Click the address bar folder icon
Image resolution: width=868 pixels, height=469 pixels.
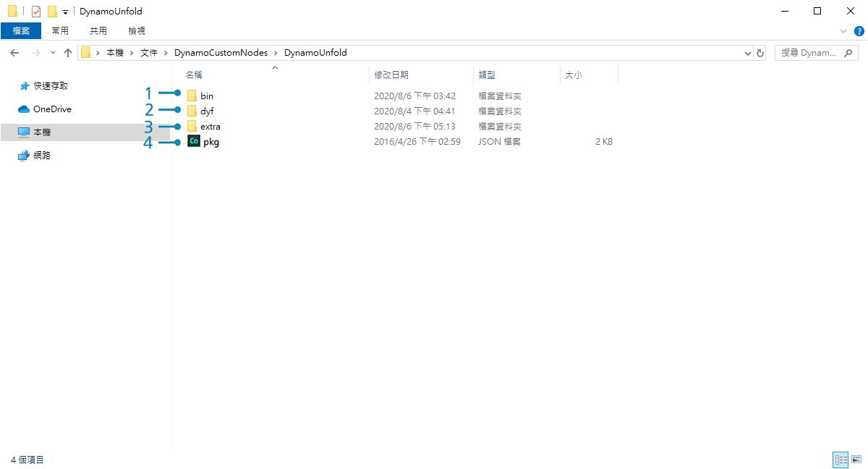coord(86,53)
